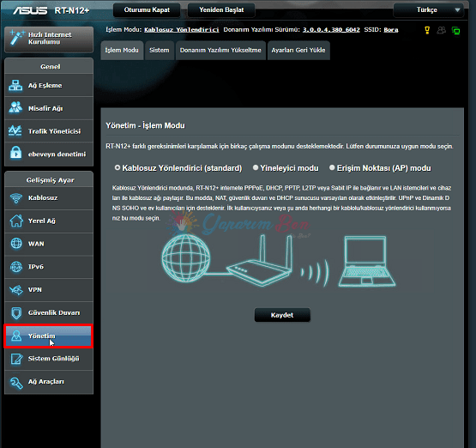Image resolution: width=476 pixels, height=448 pixels.
Task: Click the Oturumu Kapat button
Action: [x=147, y=10]
